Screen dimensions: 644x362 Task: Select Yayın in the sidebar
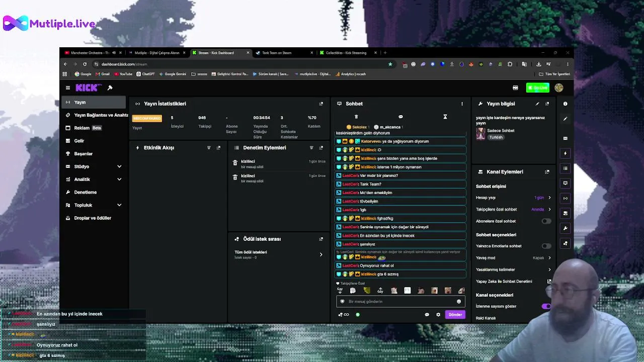click(x=94, y=102)
